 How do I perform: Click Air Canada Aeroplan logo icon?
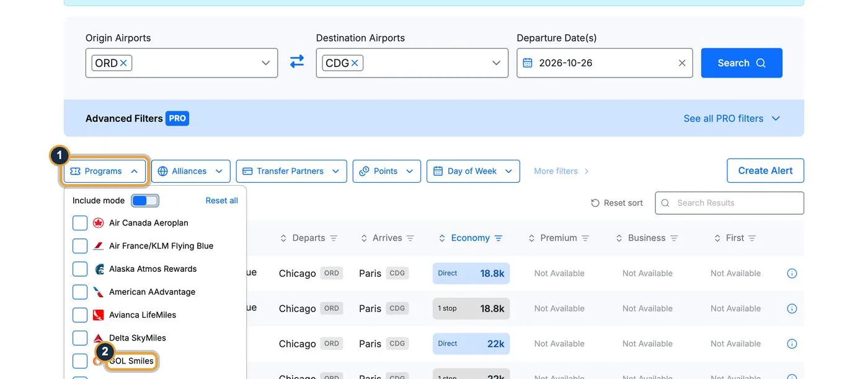click(98, 223)
